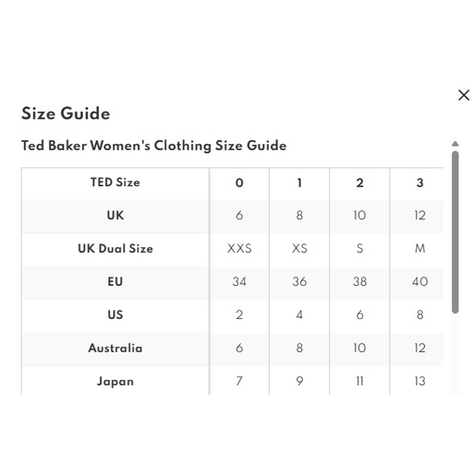The image size is (476, 476).
Task: Click the EU 38 size cell
Action: pyautogui.click(x=360, y=281)
